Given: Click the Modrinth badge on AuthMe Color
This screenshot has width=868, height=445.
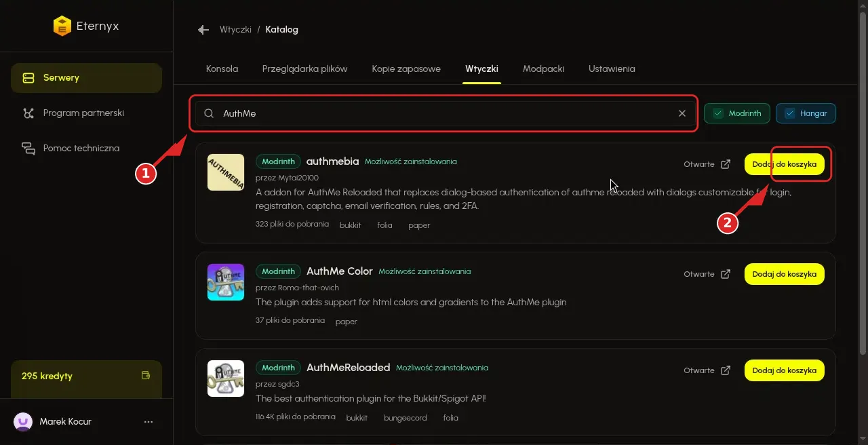Looking at the screenshot, I should click(x=278, y=271).
